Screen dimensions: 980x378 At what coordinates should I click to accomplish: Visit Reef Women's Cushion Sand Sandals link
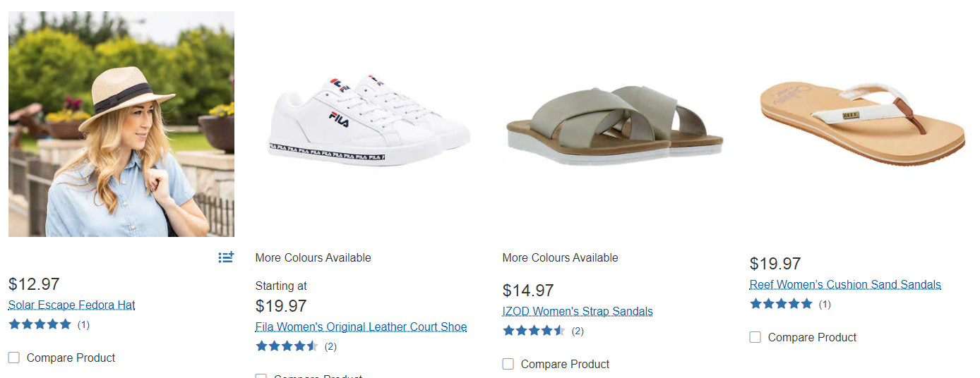point(845,285)
